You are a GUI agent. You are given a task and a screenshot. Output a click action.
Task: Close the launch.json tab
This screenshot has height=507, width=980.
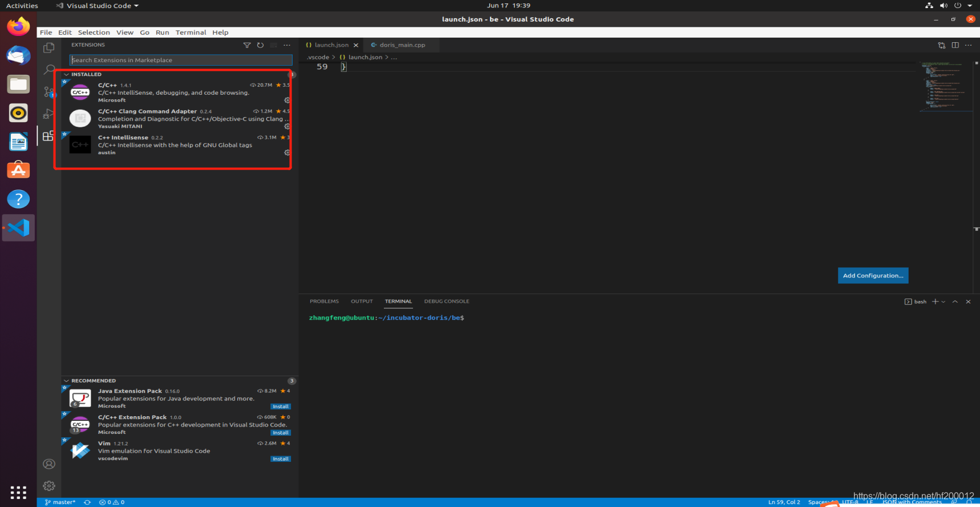click(356, 45)
